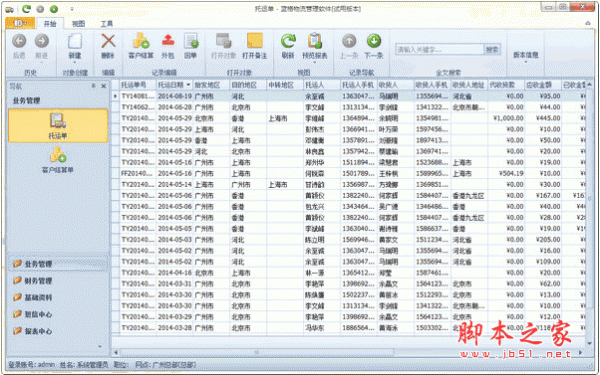Switch to the 开始 ribbon tab
Viewport: 600px width, 375px height.
50,24
